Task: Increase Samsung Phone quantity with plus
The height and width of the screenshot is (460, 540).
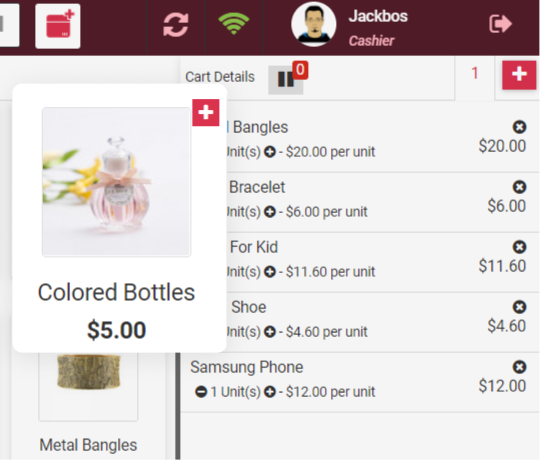Action: tap(270, 392)
